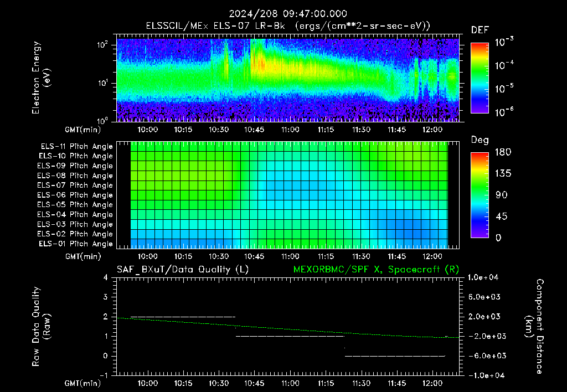Viewport: 567px width, 392px height.
Task: Select the ELS-07 Pitch Angle row label
Action: 75,185
